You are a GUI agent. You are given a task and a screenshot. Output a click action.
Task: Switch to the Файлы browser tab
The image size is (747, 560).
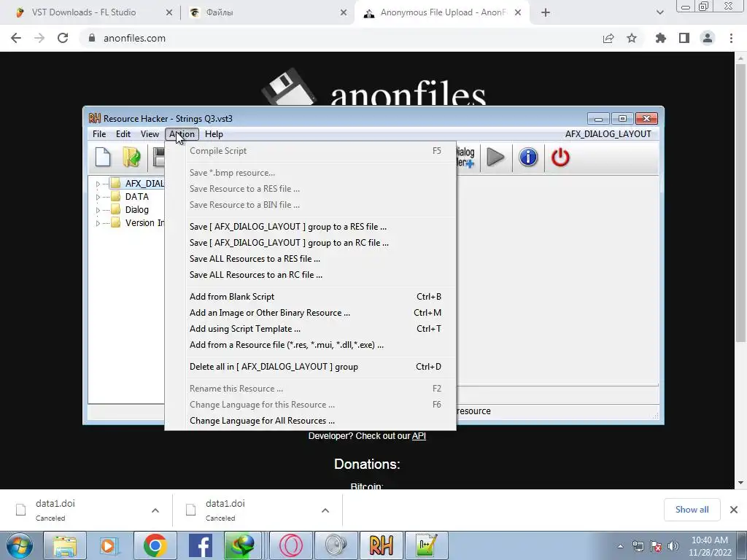point(220,12)
